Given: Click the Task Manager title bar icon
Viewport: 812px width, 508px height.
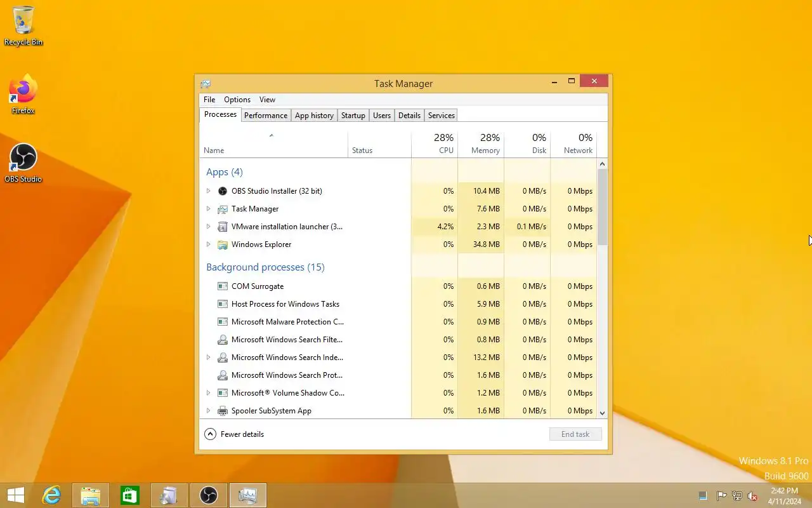Looking at the screenshot, I should (206, 83).
